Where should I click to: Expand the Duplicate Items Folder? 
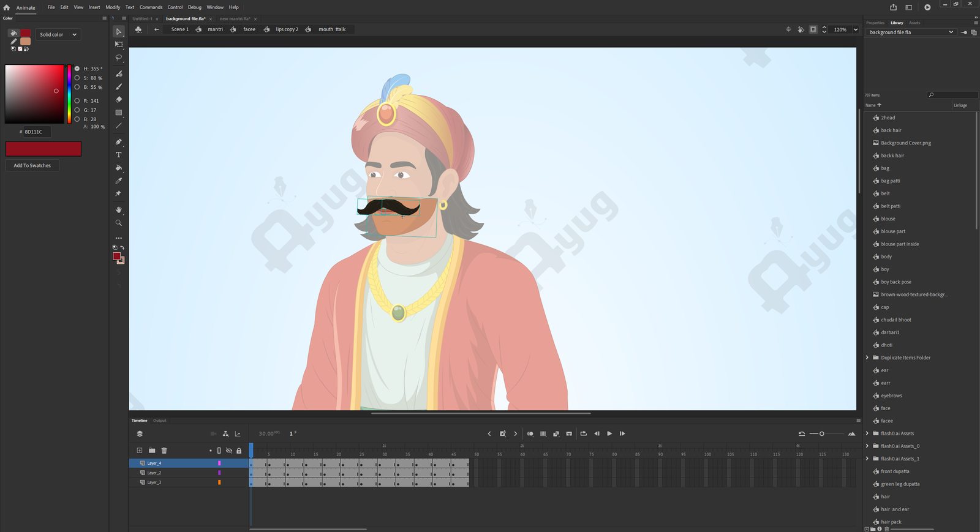point(867,358)
